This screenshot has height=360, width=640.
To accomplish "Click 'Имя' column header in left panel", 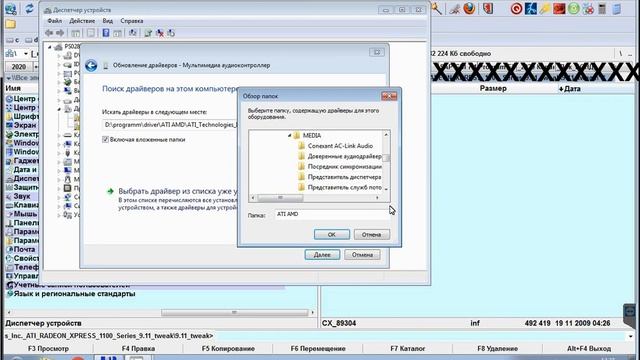I will pos(13,89).
